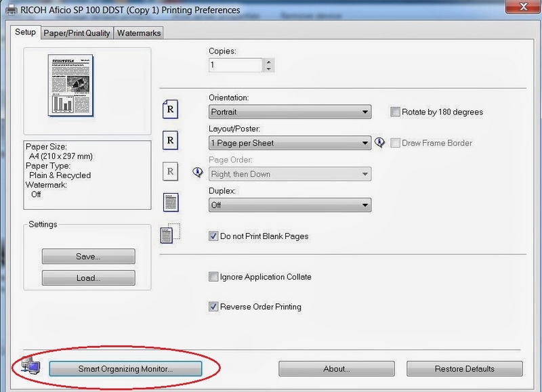Decrease copies with down arrow
The width and height of the screenshot is (542, 392).
tap(268, 69)
